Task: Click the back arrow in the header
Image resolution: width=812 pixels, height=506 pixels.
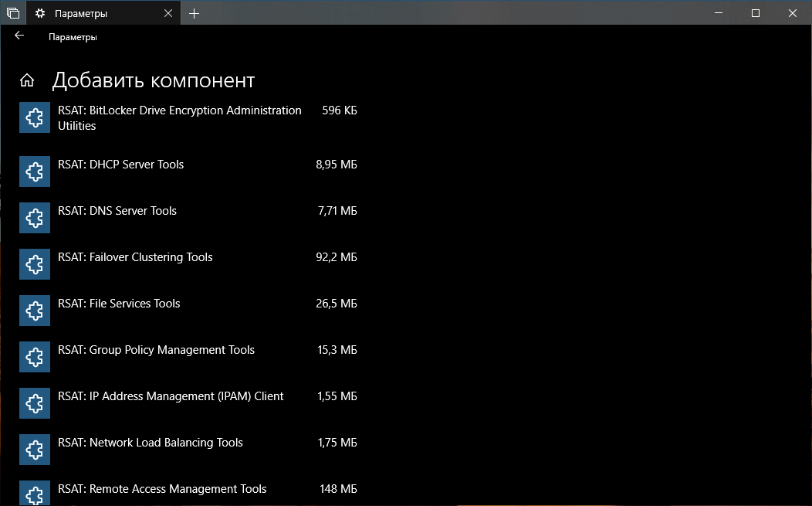Action: 19,36
